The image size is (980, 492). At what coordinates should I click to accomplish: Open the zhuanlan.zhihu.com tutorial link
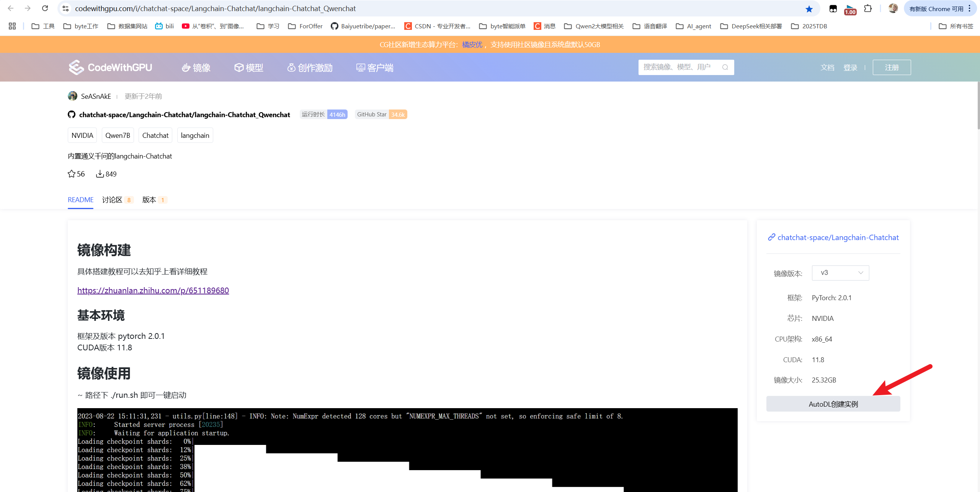[153, 290]
